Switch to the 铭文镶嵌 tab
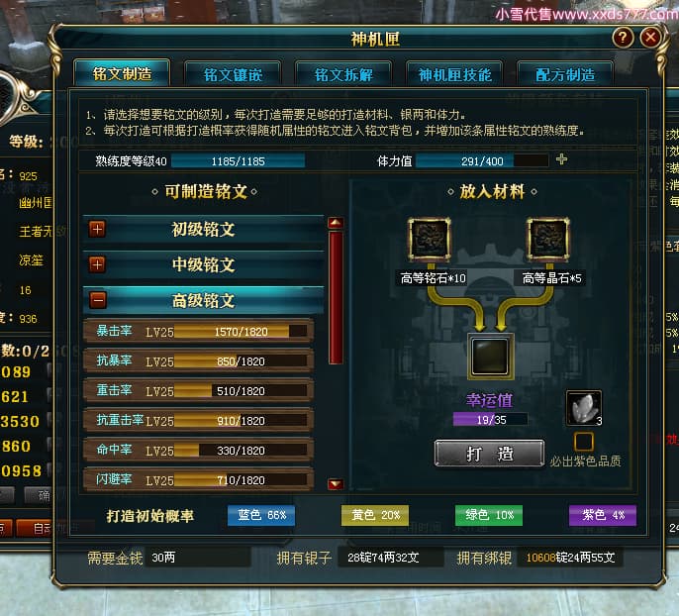Screen dimensions: 679x616 pyautogui.click(x=233, y=74)
